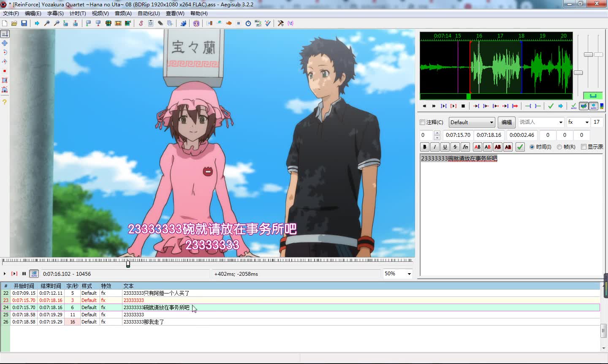Open the 音频(A) menu
The height and width of the screenshot is (364, 608).
tap(123, 14)
